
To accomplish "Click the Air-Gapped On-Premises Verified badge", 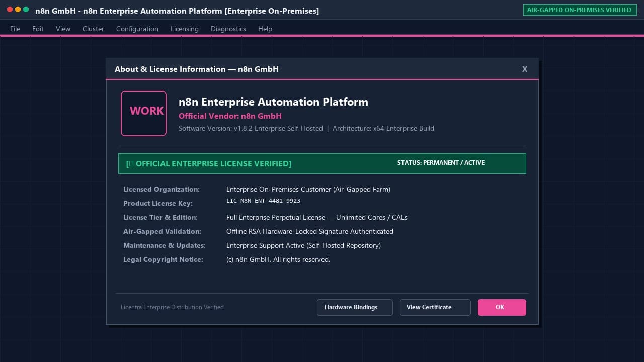I will pos(579,10).
